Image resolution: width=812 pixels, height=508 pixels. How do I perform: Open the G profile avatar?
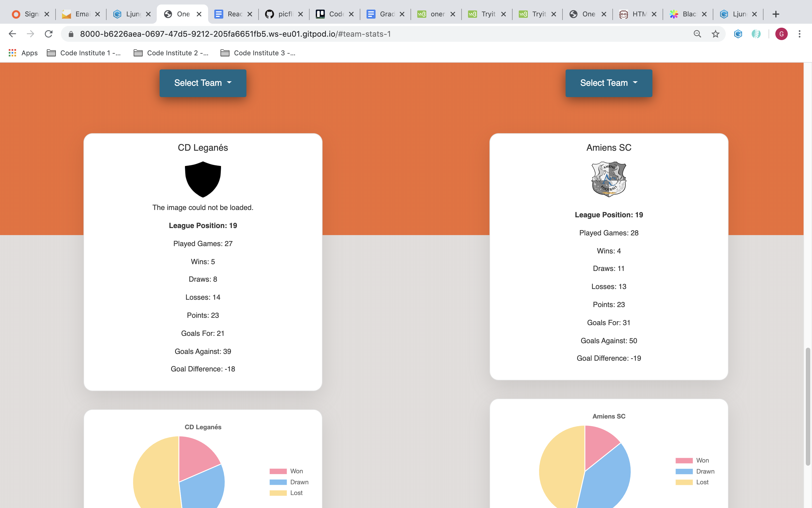tap(782, 34)
